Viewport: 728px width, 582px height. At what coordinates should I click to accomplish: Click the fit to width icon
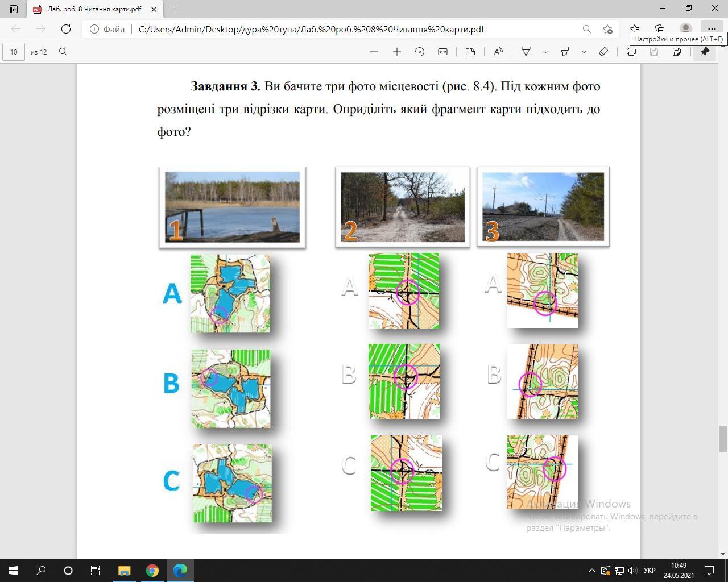click(442, 52)
